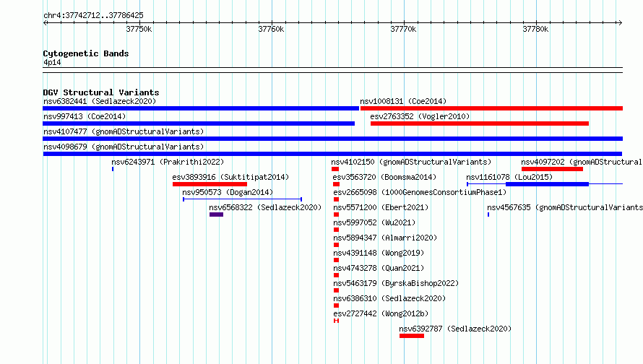Open nsv5894347 (Almarri2020) label
The width and height of the screenshot is (643, 364).
[x=385, y=238]
